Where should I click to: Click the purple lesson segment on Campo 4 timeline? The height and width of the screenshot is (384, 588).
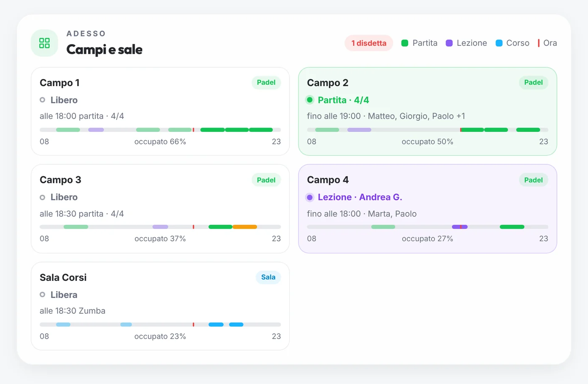460,227
